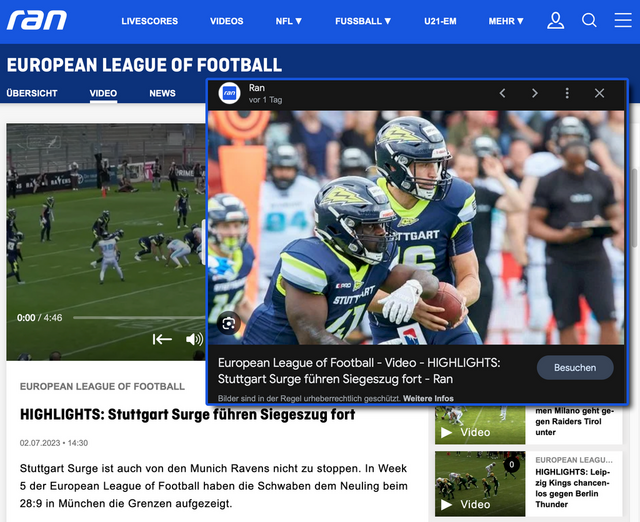Click the skip-to-start video control
Screen dimensions: 640x522
click(162, 339)
